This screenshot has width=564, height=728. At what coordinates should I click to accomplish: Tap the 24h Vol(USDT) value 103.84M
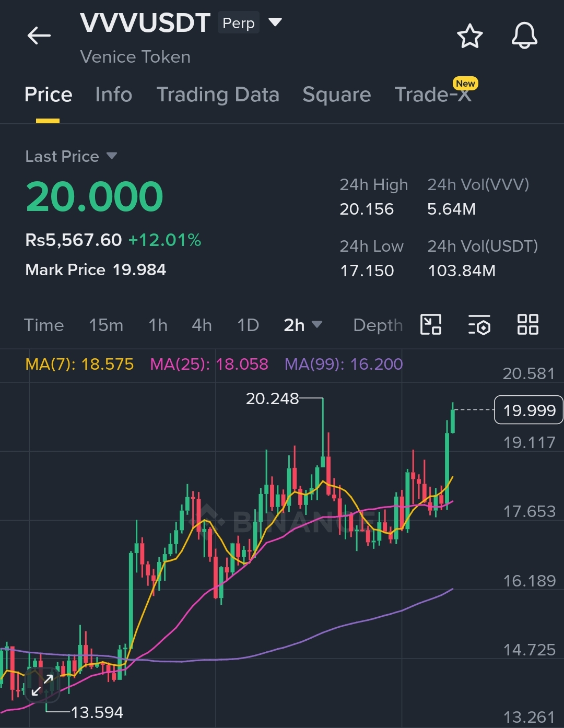point(462,271)
